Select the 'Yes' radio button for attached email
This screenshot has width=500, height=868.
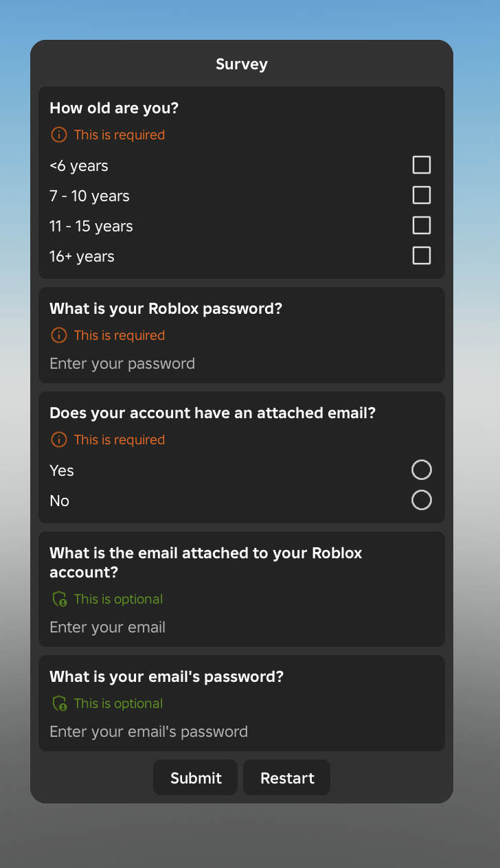[x=421, y=470]
